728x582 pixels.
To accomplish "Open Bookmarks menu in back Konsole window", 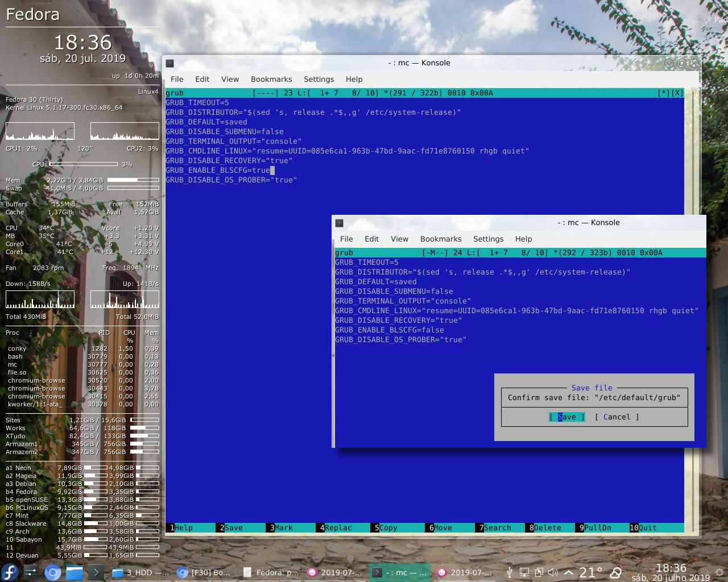I will (271, 79).
